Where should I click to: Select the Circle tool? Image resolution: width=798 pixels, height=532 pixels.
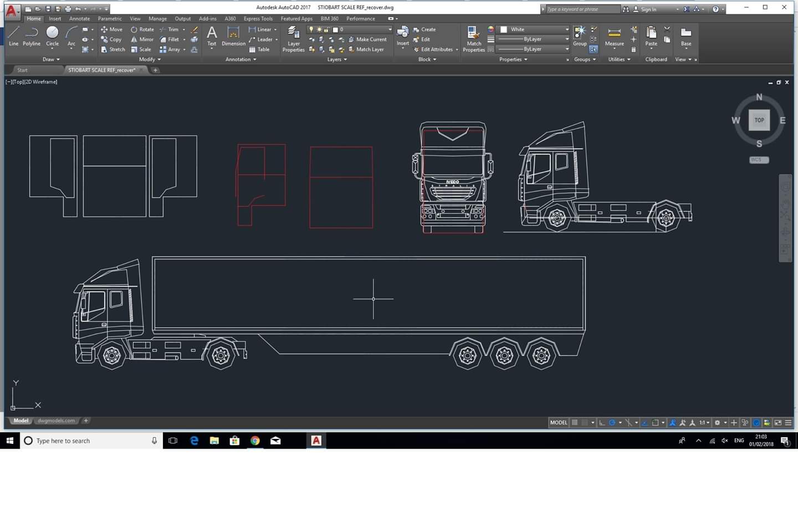(x=52, y=36)
